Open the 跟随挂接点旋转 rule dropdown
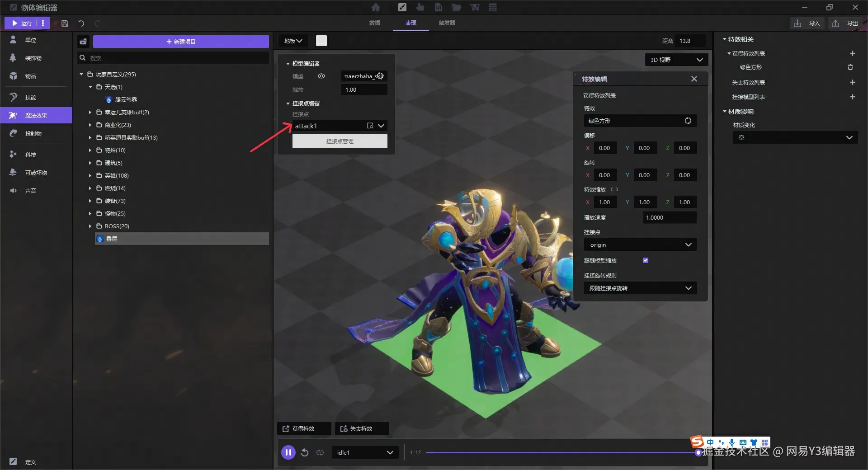The width and height of the screenshot is (868, 470). pos(640,288)
